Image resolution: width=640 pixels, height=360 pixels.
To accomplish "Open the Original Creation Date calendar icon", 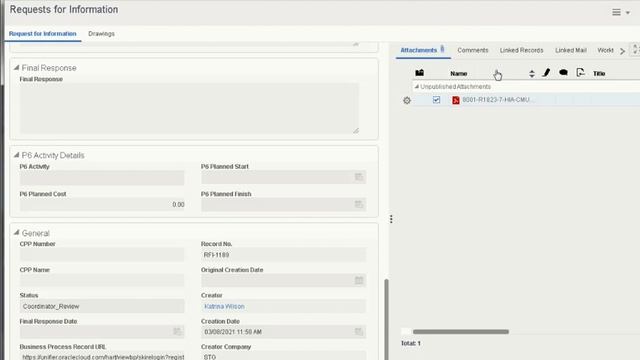I will point(359,280).
